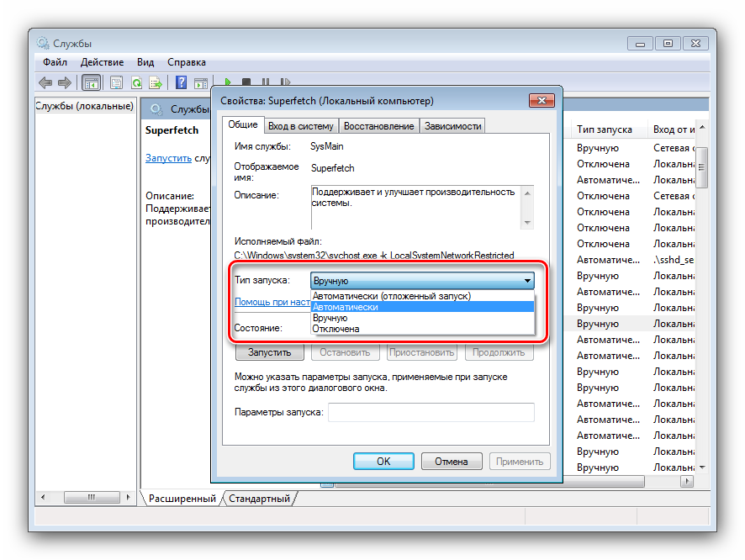Open the blue Help question-mark icon
The height and width of the screenshot is (560, 745).
(x=181, y=82)
